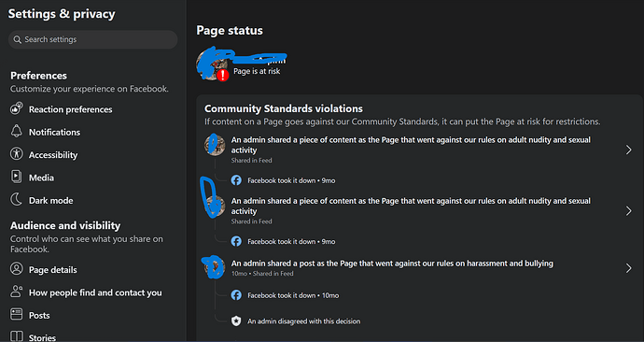644x342 pixels.
Task: Click the Notifications bell icon
Action: [x=17, y=131]
